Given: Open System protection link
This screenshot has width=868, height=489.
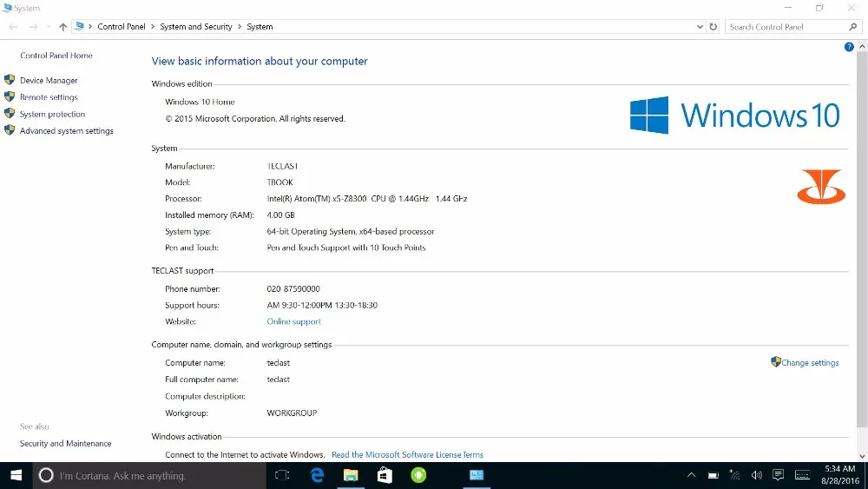Looking at the screenshot, I should (x=53, y=114).
